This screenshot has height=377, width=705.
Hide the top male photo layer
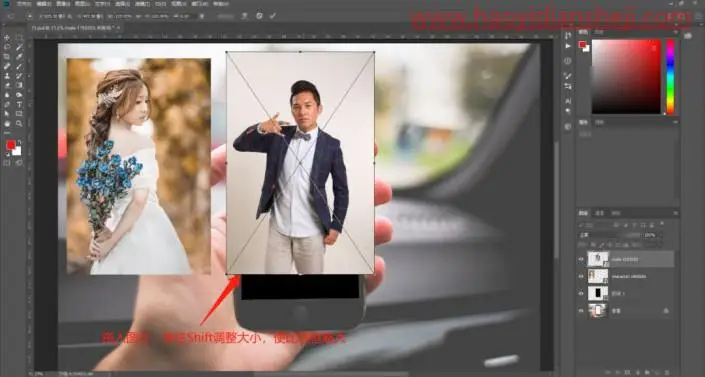(x=581, y=259)
